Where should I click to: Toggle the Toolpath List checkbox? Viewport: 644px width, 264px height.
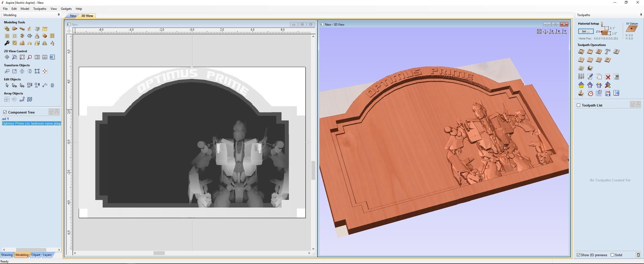pyautogui.click(x=579, y=105)
